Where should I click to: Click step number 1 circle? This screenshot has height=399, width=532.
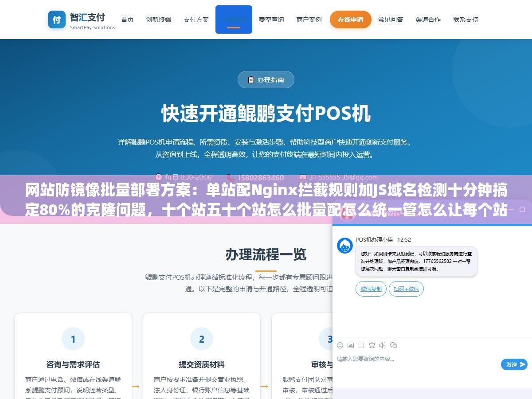pyautogui.click(x=73, y=339)
